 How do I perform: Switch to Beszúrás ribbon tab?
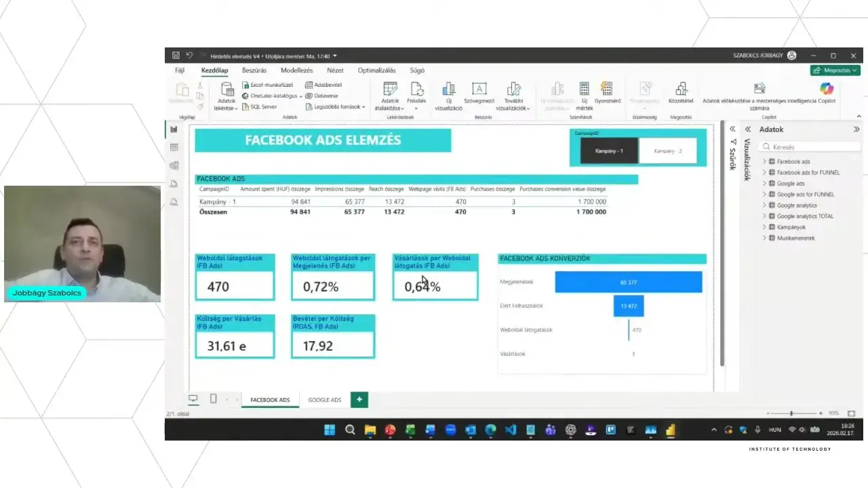tap(254, 70)
